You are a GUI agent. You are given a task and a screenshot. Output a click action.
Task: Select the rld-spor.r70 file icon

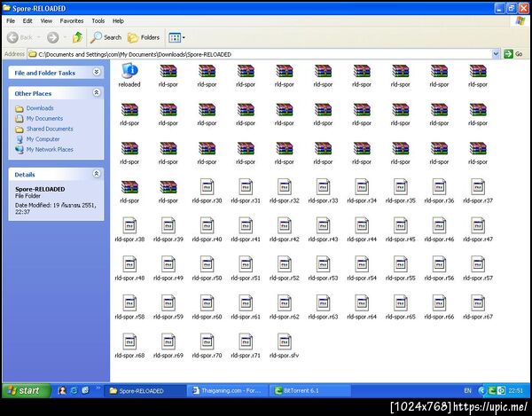pyautogui.click(x=207, y=341)
